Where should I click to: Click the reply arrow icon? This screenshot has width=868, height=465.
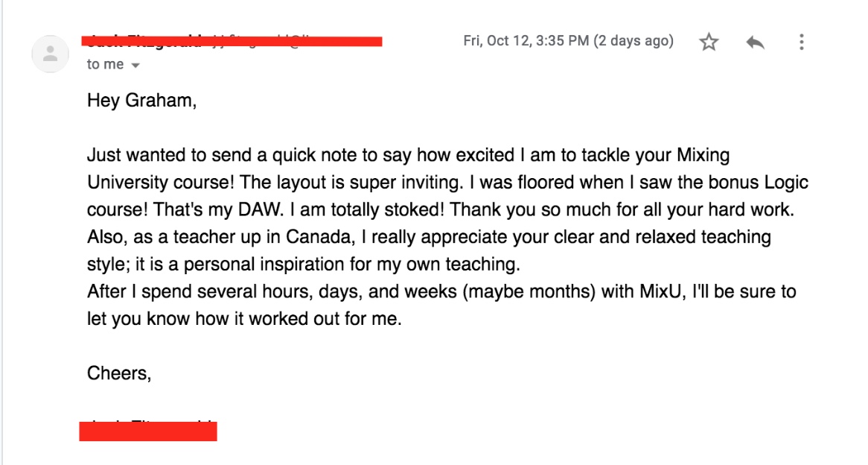coord(755,42)
